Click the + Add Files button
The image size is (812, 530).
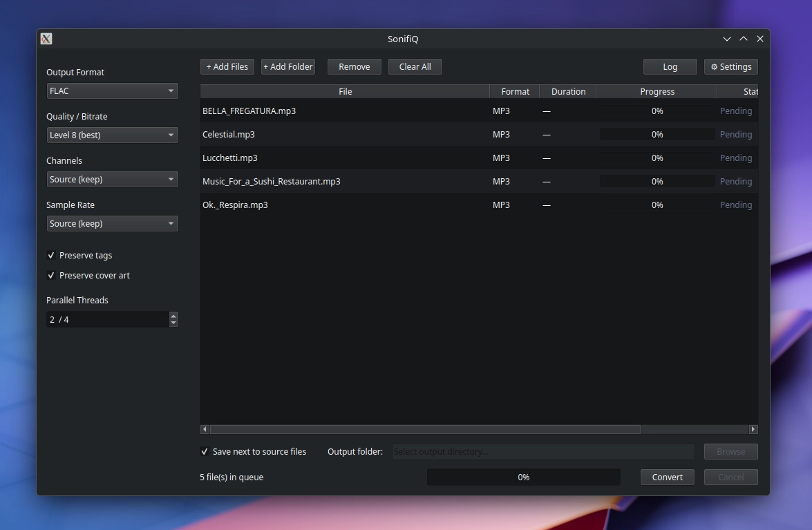227,67
